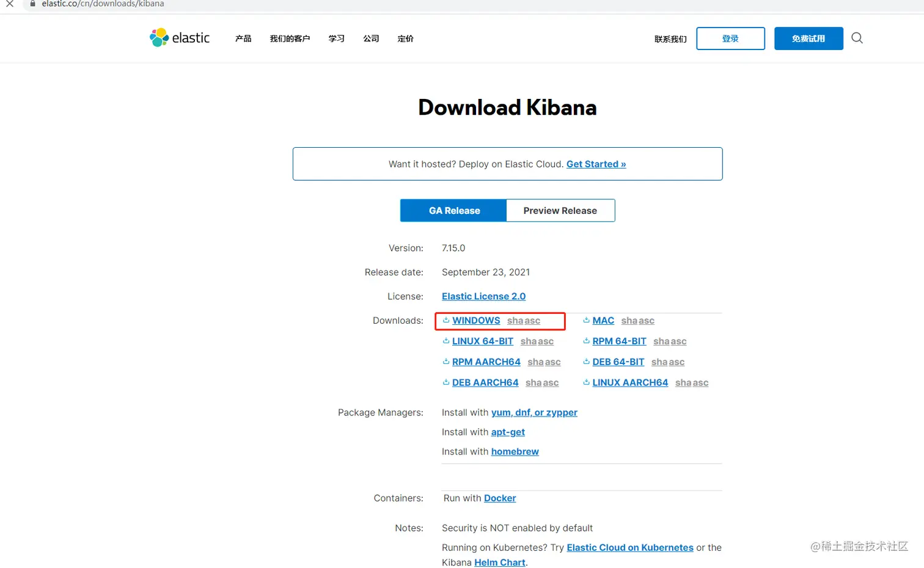Click the download icon beside RPM 64-BIT

pos(587,341)
